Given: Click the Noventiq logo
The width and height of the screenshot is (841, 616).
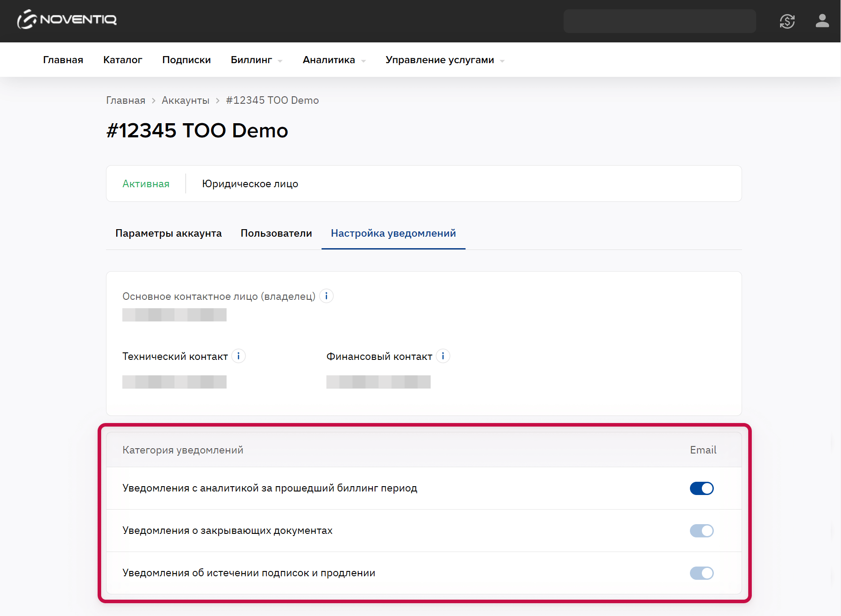Looking at the screenshot, I should pos(67,20).
